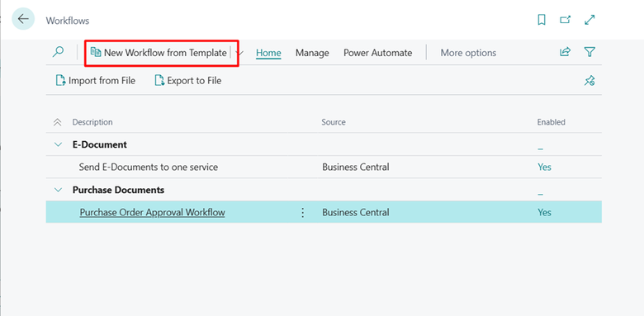Click the pin action bar icon
Screen dimensions: 644x316
[x=590, y=80]
